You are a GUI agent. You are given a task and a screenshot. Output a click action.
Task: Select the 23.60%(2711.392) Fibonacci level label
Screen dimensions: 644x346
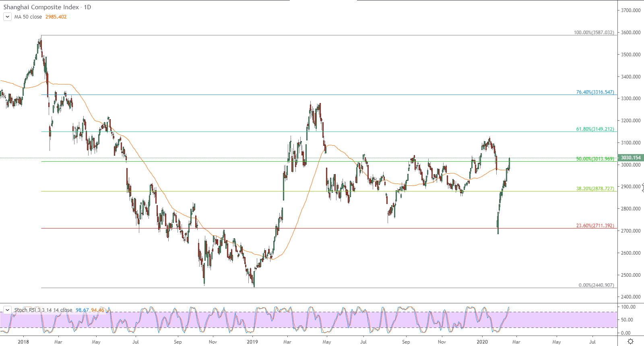click(x=595, y=226)
